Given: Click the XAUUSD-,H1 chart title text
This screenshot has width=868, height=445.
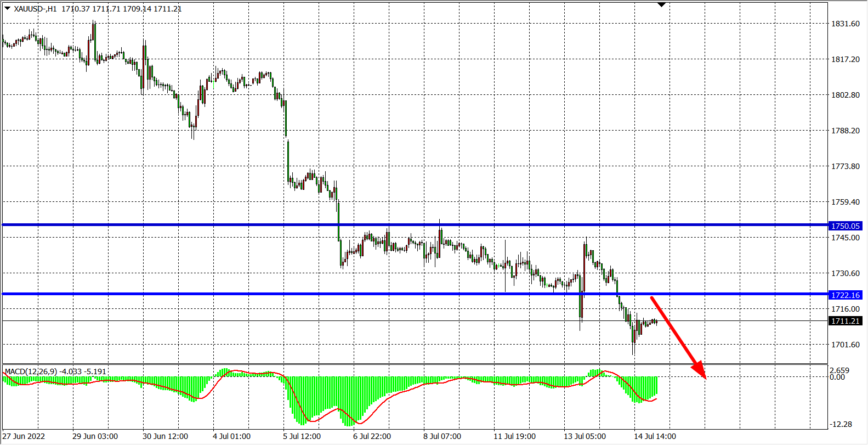Looking at the screenshot, I should 35,9.
